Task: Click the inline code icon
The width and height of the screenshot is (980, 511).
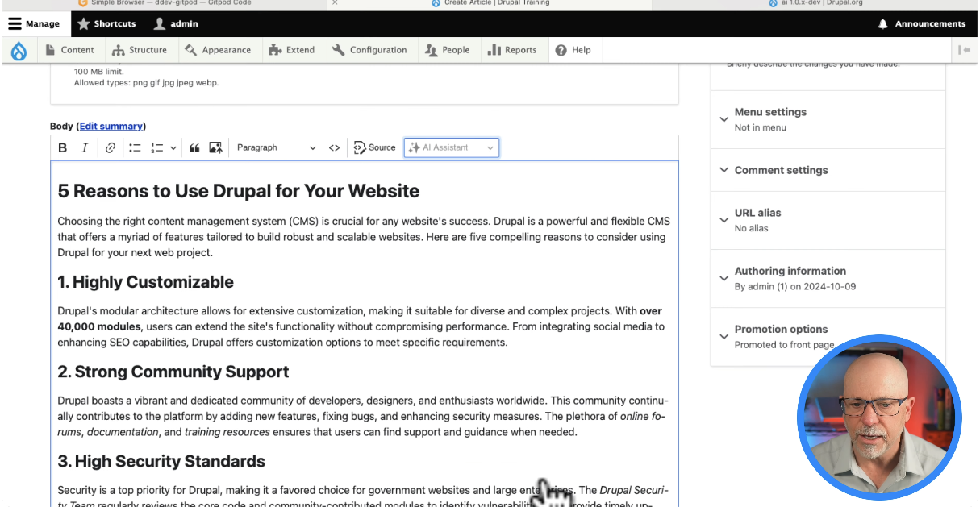Action: click(334, 147)
